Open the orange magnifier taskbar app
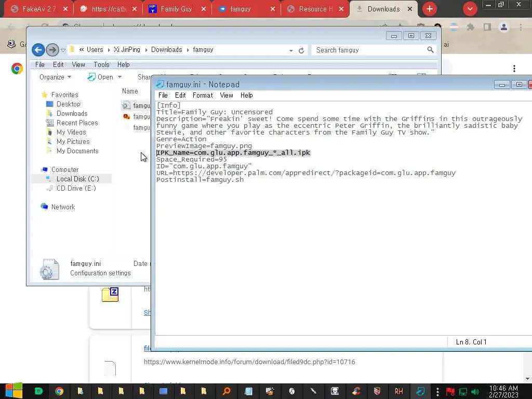 click(x=227, y=391)
